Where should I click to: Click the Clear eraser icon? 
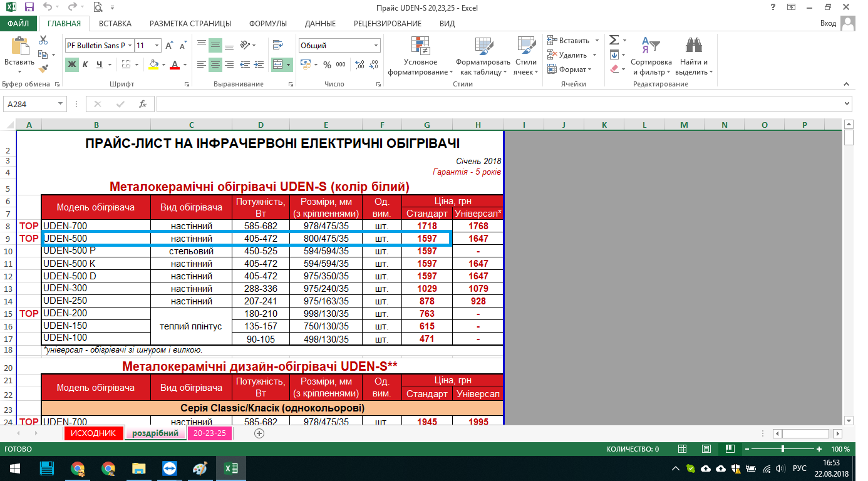614,70
